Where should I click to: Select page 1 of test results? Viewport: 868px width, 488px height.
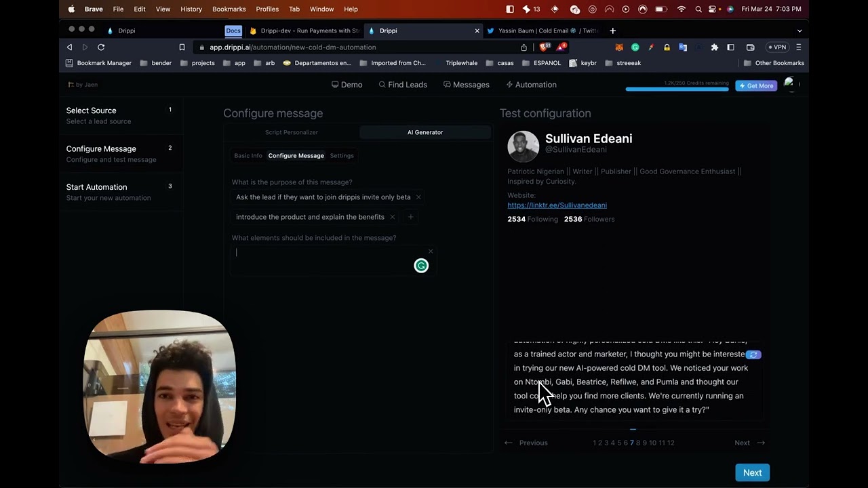click(x=595, y=443)
